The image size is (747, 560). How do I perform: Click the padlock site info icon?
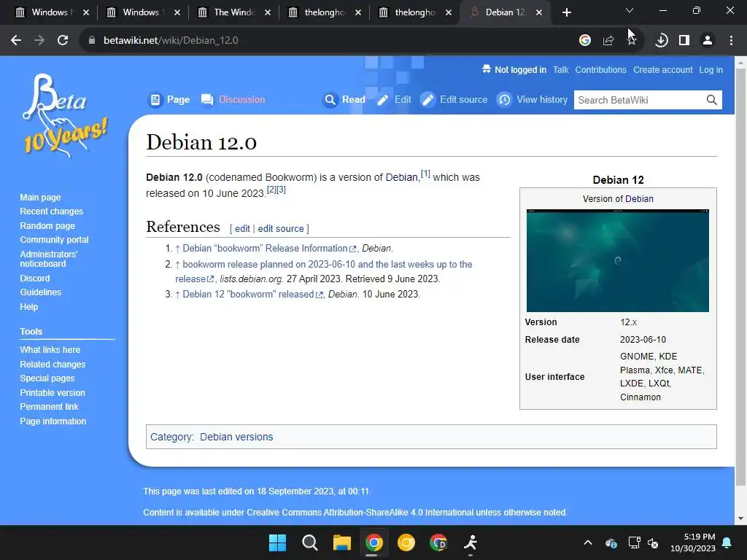(x=91, y=41)
